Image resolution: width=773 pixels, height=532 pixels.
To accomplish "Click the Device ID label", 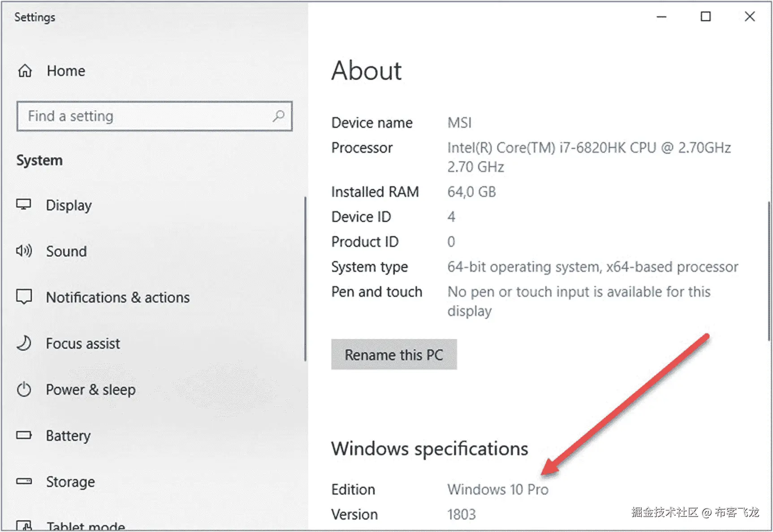I will [x=361, y=217].
